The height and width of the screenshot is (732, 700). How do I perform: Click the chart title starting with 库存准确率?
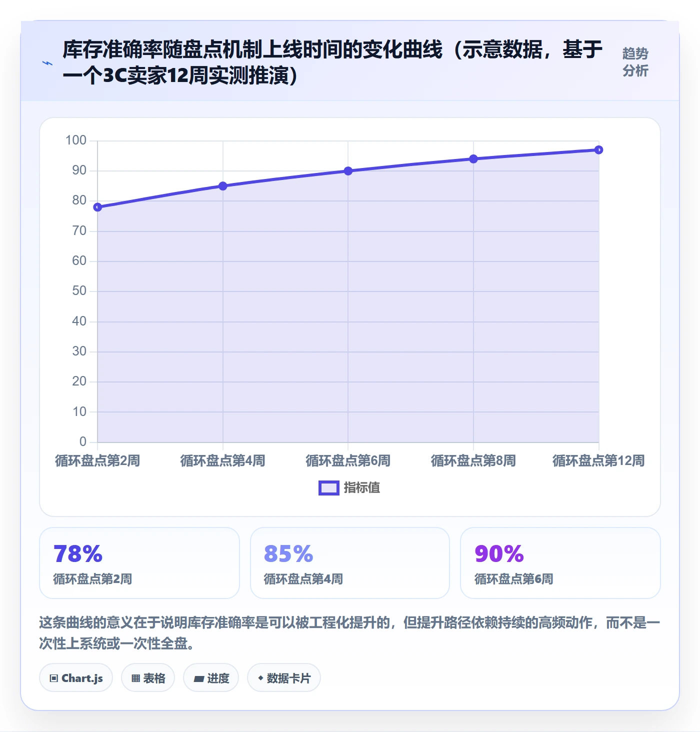click(x=332, y=62)
